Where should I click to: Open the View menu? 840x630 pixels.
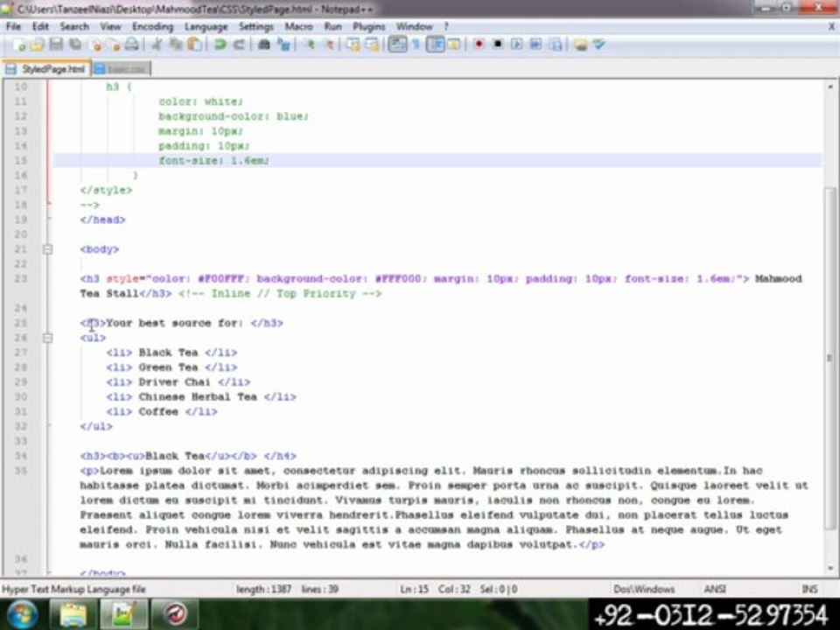110,26
